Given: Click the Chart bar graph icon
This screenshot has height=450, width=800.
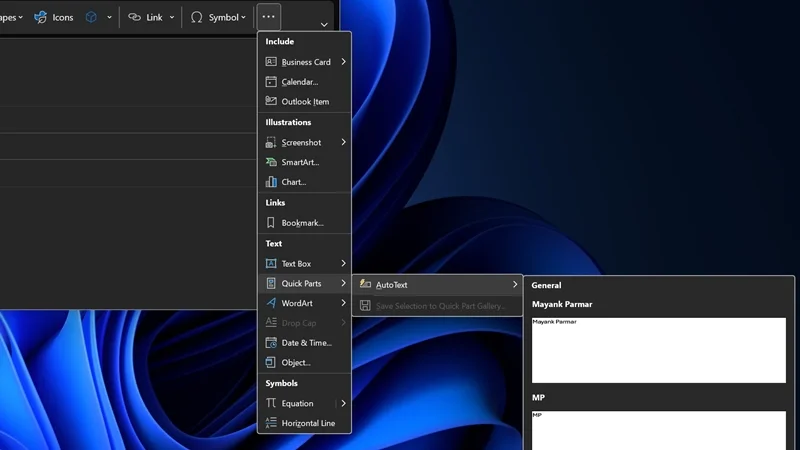Looking at the screenshot, I should click(x=271, y=182).
